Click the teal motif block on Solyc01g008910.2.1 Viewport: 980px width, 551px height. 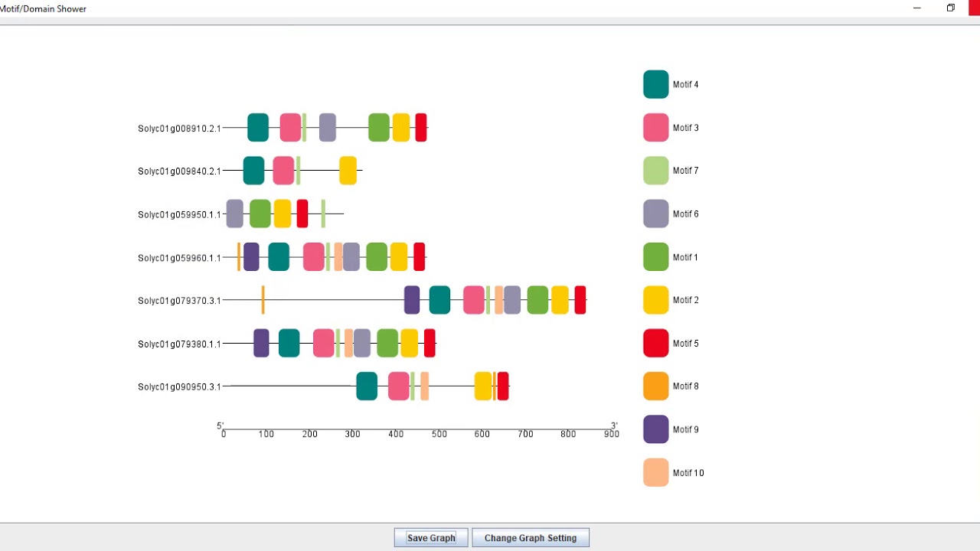coord(258,128)
